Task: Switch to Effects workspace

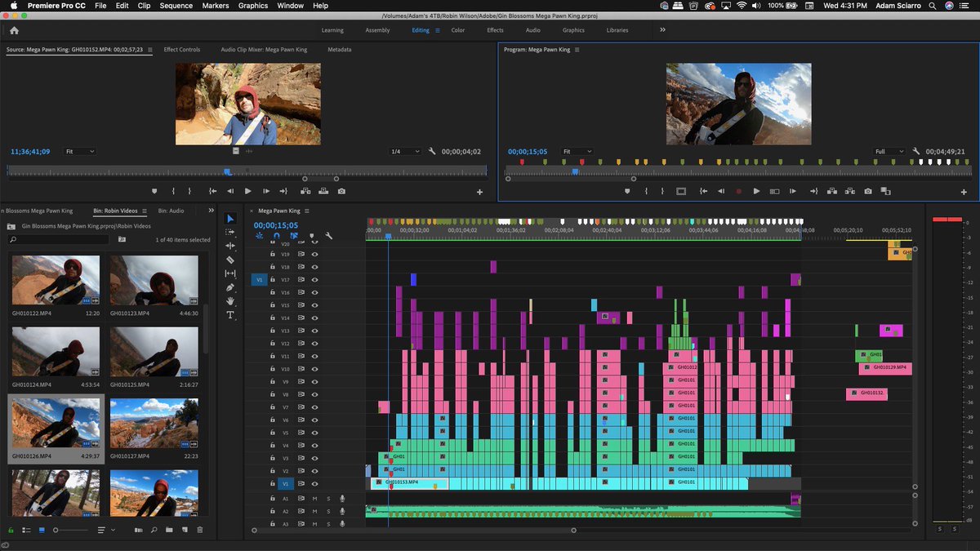Action: 495,30
